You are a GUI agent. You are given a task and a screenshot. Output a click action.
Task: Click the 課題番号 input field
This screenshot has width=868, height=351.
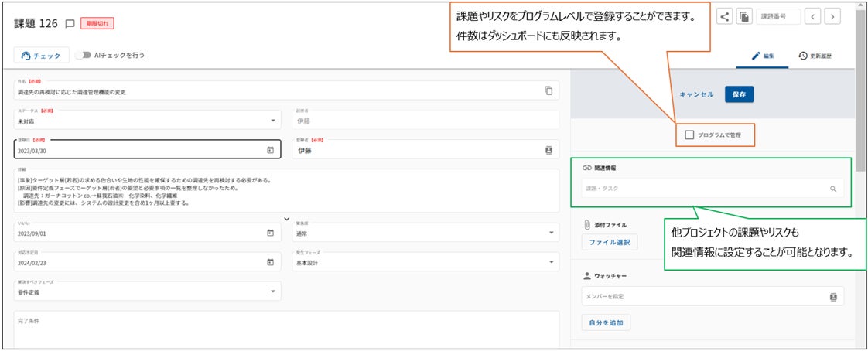(x=777, y=16)
